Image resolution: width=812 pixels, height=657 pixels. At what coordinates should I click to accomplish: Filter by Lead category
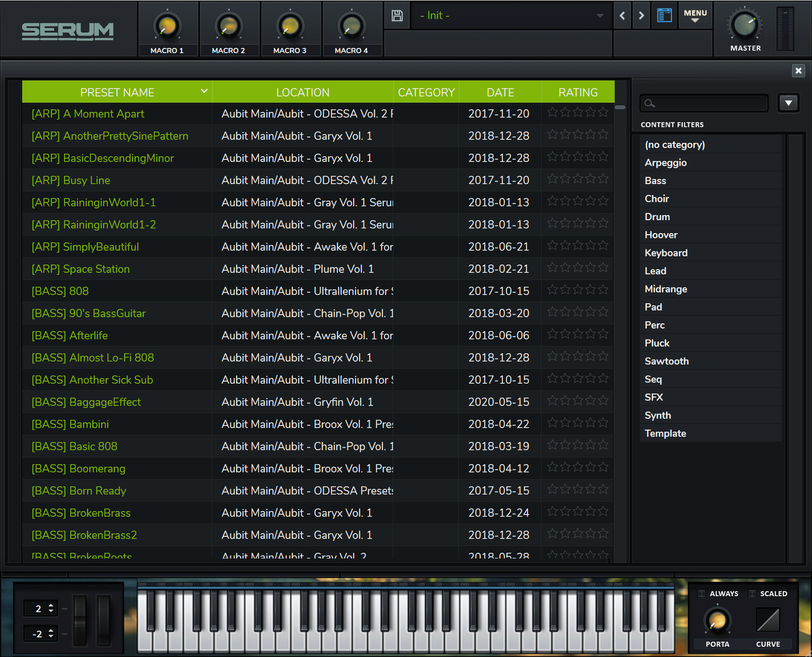[711, 271]
